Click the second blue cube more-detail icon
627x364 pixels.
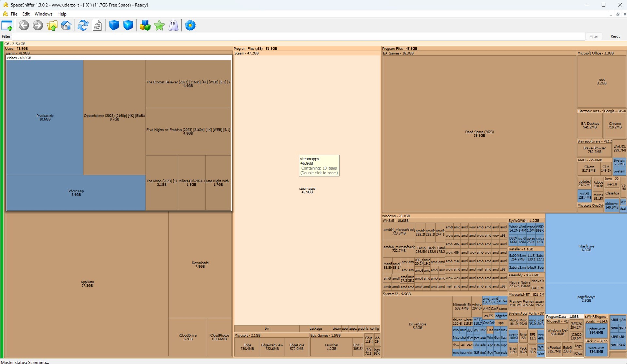coord(128,25)
